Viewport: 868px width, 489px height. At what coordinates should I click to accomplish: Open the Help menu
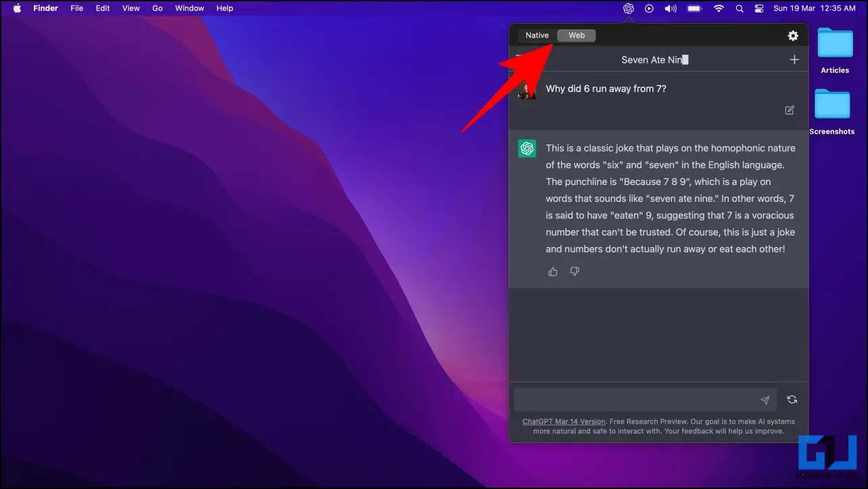pyautogui.click(x=224, y=8)
